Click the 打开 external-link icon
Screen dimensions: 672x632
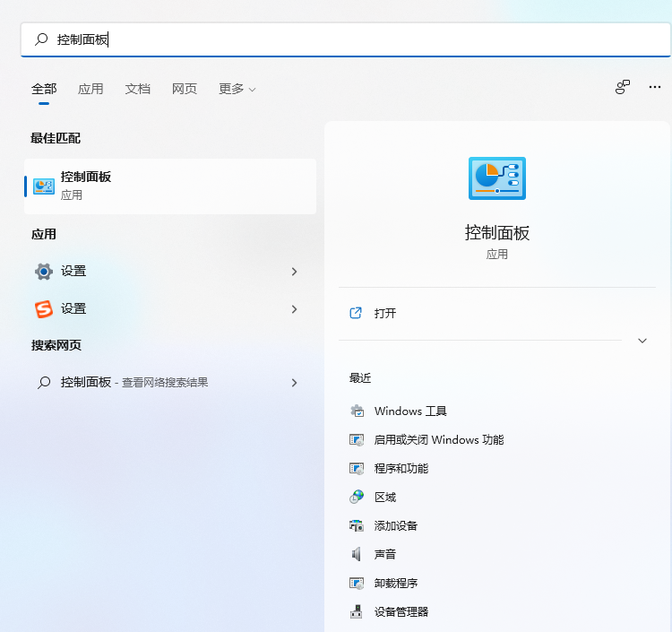click(x=356, y=313)
